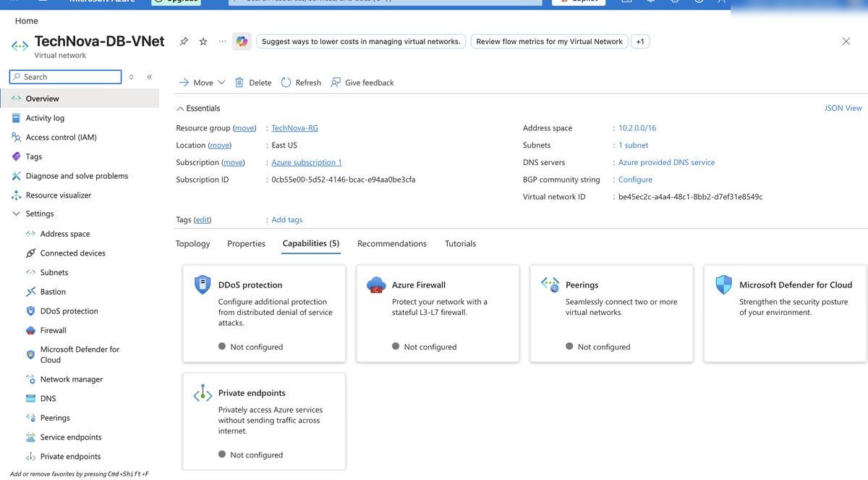The image size is (868, 480).
Task: Click suggestion to lower virtual network costs
Action: 361,41
